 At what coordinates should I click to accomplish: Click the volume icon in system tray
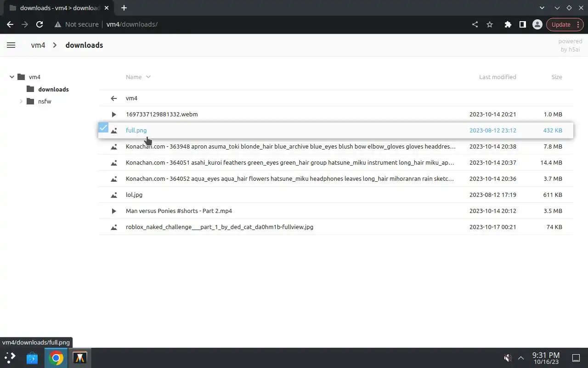click(508, 357)
